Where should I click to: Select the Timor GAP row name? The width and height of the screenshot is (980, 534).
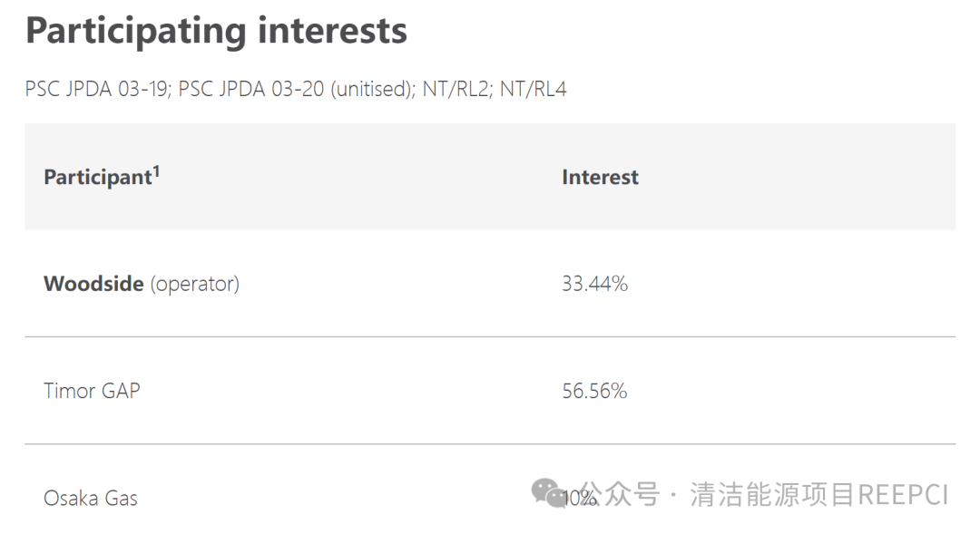coord(92,391)
